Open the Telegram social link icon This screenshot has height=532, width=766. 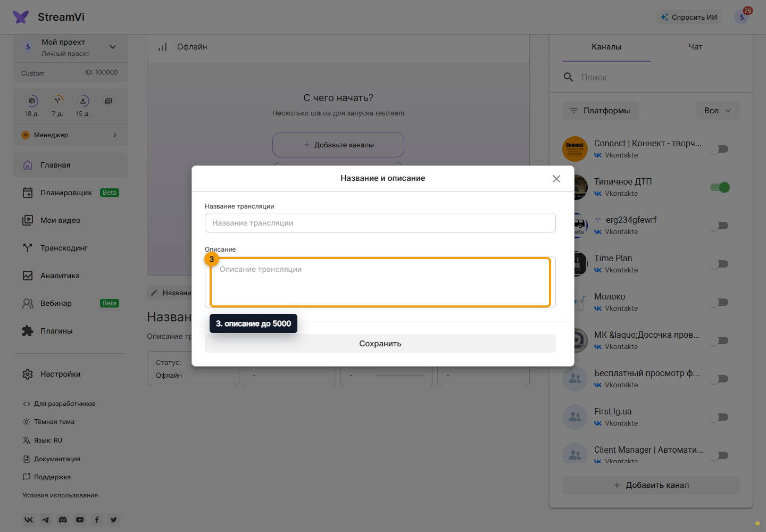click(46, 520)
